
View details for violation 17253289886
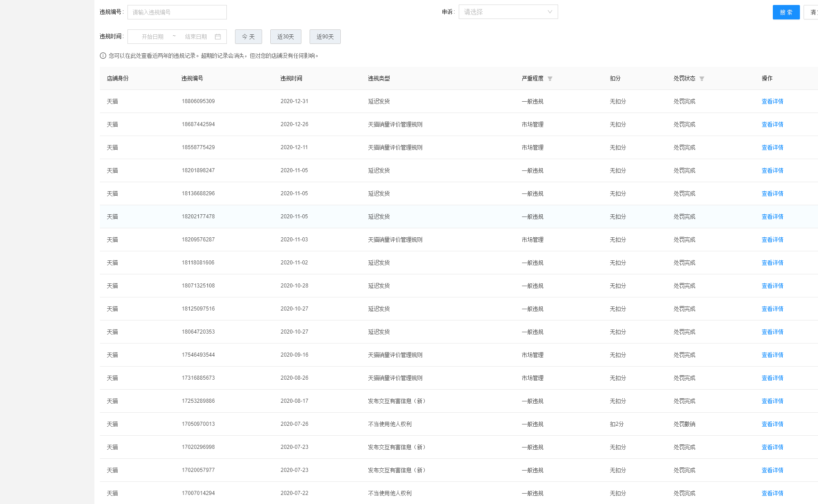pyautogui.click(x=772, y=401)
